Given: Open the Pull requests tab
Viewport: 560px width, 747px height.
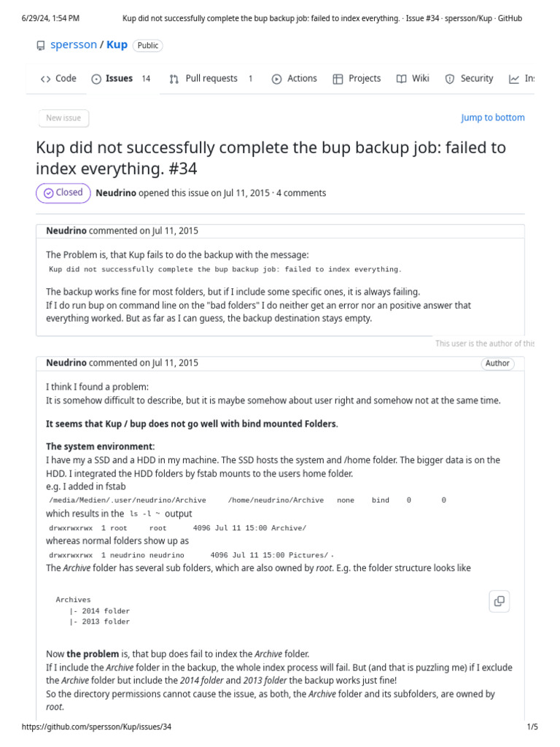Looking at the screenshot, I should (211, 79).
